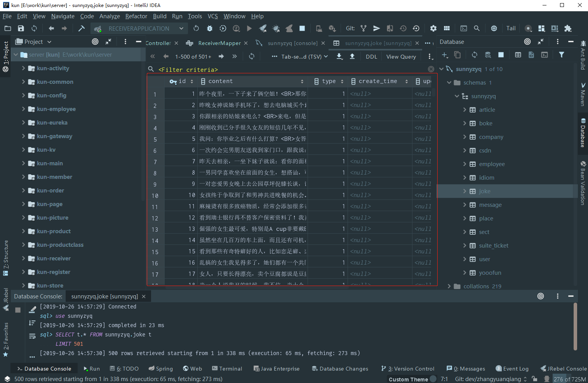Jump to the last page of rows
The height and width of the screenshot is (383, 588).
point(235,56)
